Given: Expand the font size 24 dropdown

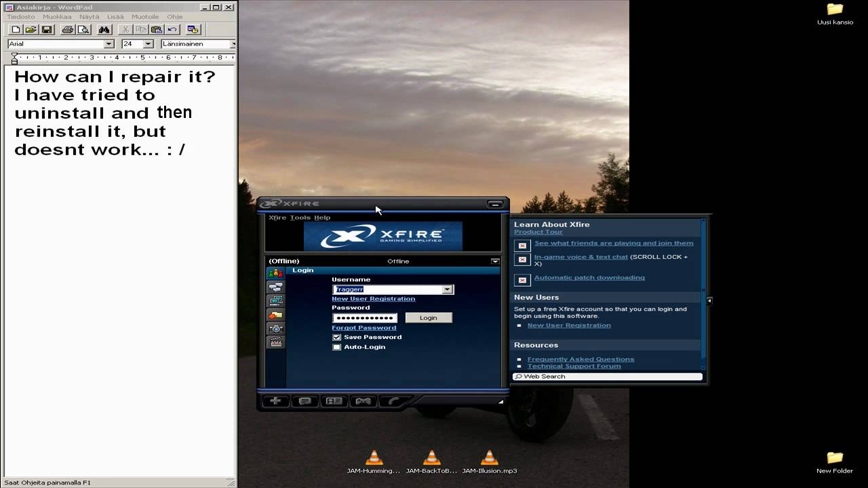Looking at the screenshot, I should tap(148, 44).
